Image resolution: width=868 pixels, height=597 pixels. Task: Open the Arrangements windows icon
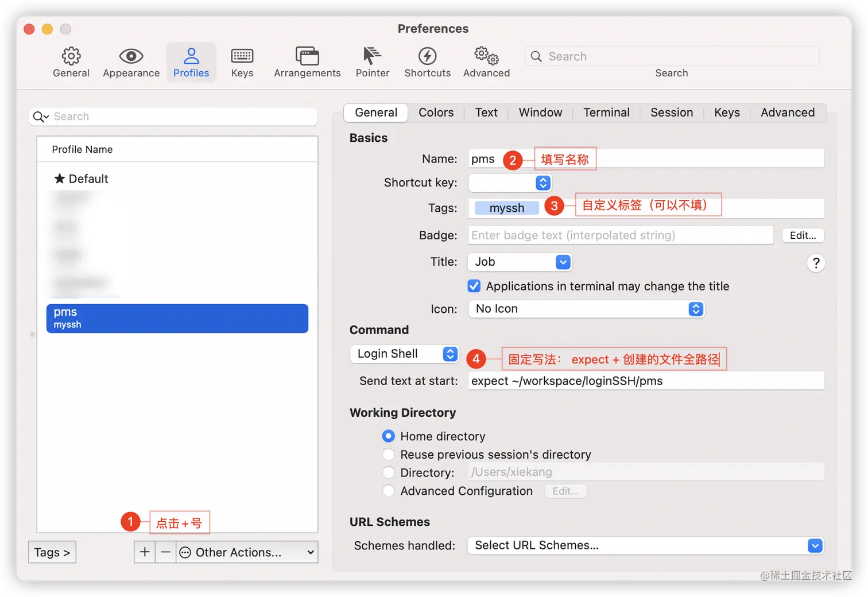[307, 56]
